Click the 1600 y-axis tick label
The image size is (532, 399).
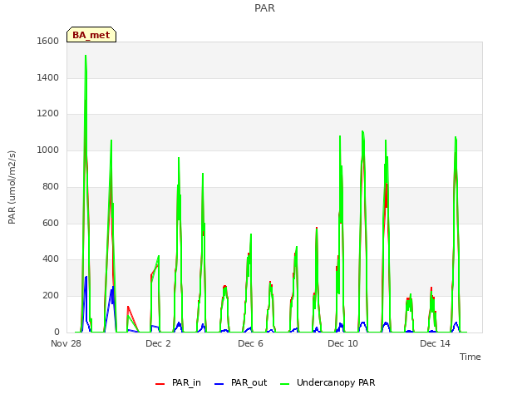[48, 41]
